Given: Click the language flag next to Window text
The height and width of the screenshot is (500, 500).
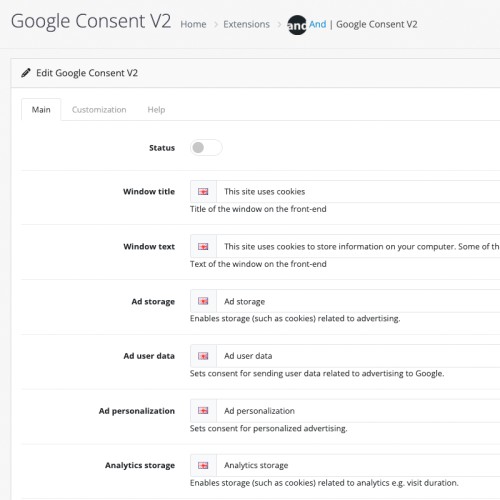Looking at the screenshot, I should click(x=203, y=247).
